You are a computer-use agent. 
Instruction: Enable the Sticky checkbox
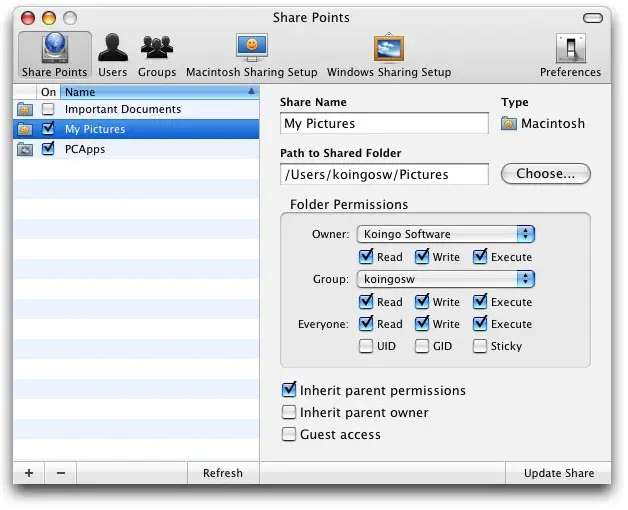[x=479, y=346]
